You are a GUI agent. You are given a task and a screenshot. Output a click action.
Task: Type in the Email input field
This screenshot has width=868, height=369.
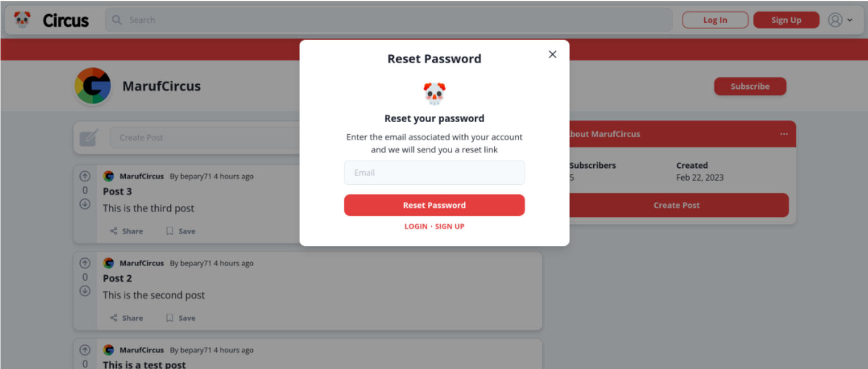pyautogui.click(x=434, y=173)
